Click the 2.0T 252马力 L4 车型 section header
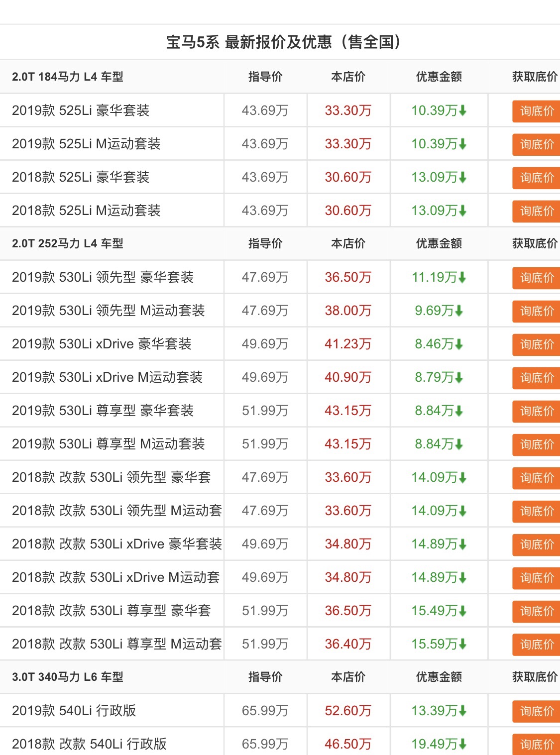Image resolution: width=560 pixels, height=755 pixels. [x=68, y=243]
